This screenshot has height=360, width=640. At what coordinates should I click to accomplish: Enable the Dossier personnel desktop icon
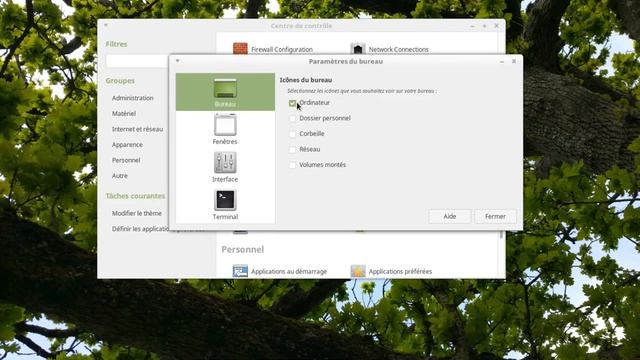pos(292,119)
